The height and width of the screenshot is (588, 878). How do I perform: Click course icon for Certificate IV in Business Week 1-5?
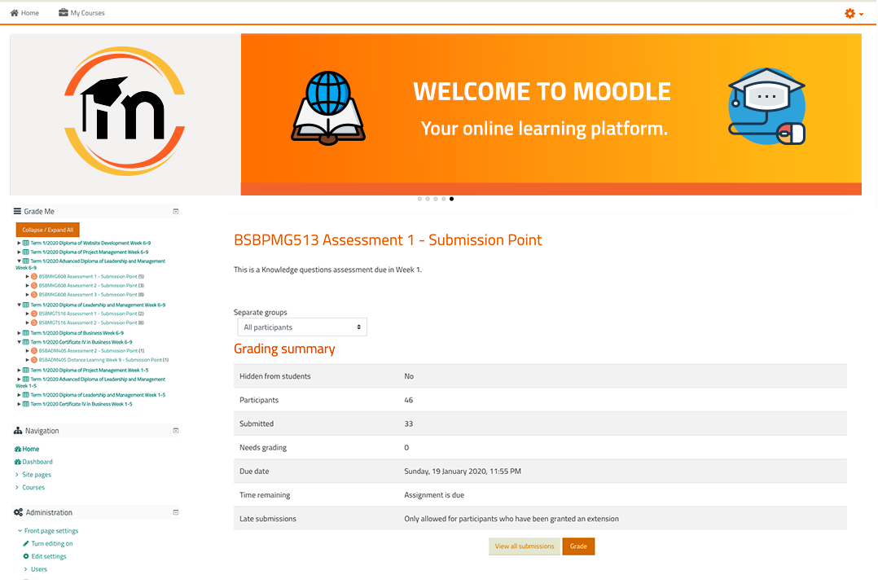pyautogui.click(x=26, y=404)
